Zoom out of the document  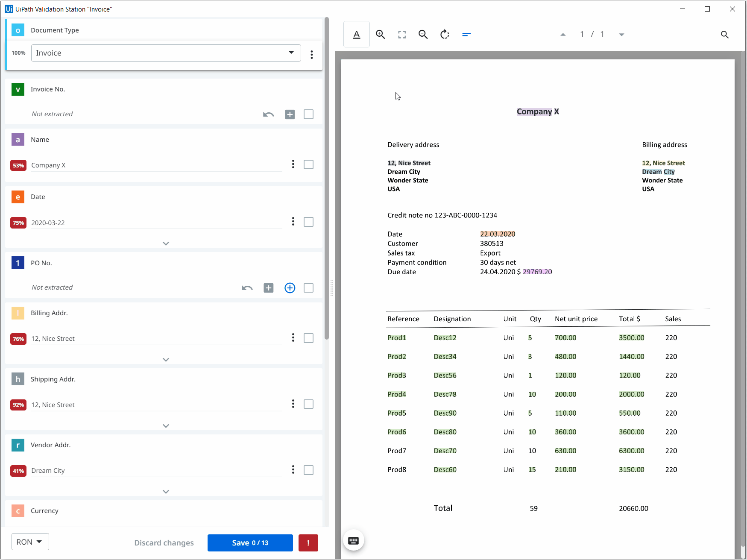[x=423, y=34]
